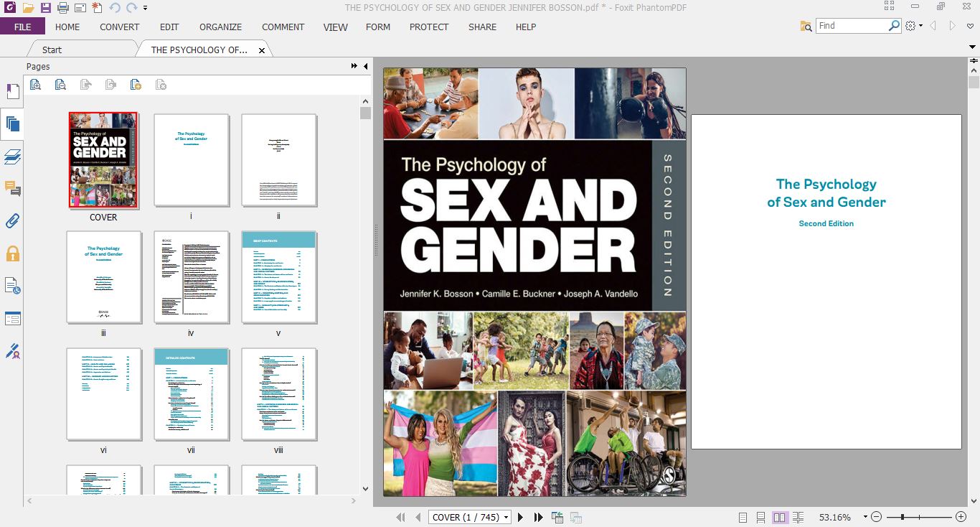Open the ORGANIZE ribbon tab
Screen dimensions: 980x527
tap(220, 27)
